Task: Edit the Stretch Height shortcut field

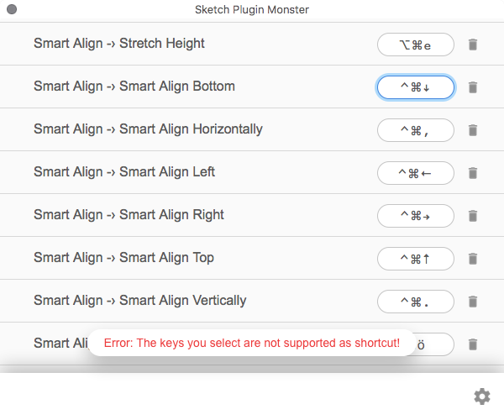Action: (416, 45)
